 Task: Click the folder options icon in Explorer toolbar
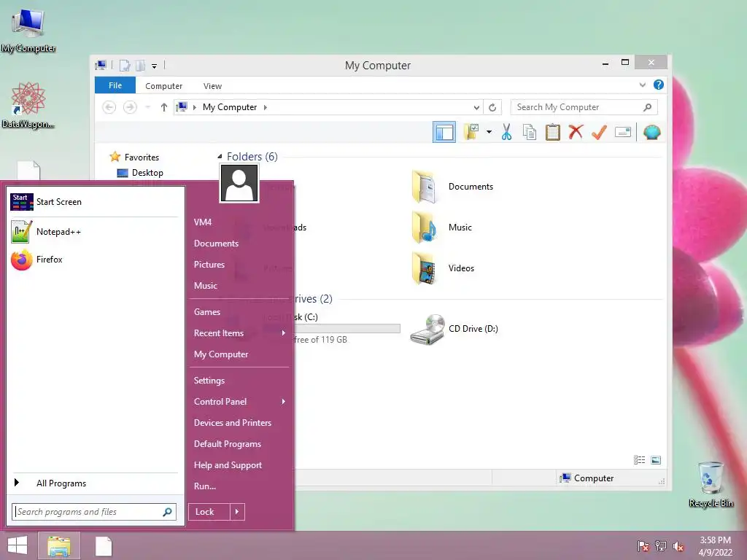point(471,132)
